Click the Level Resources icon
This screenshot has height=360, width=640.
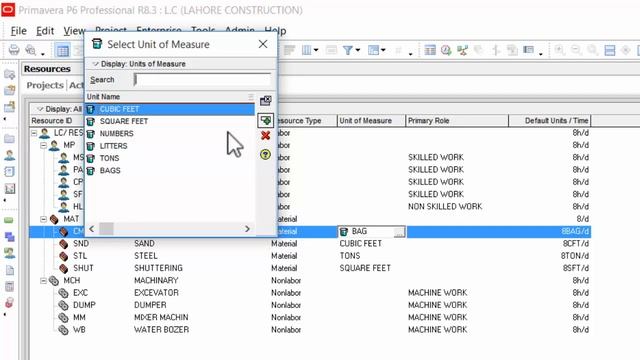pos(462,50)
